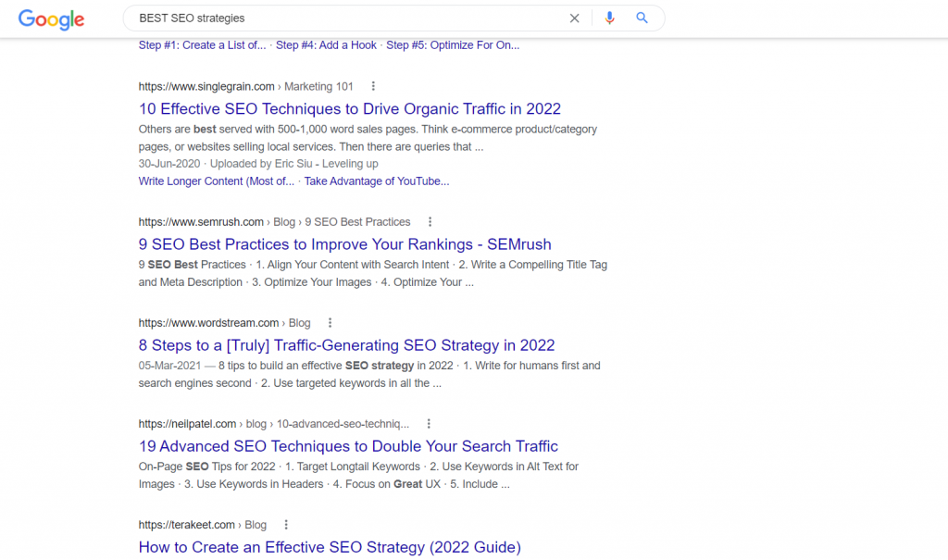The image size is (948, 560).
Task: Open 'How to Create an Effective SEO Strategy (2022 Guide)'
Action: [330, 547]
